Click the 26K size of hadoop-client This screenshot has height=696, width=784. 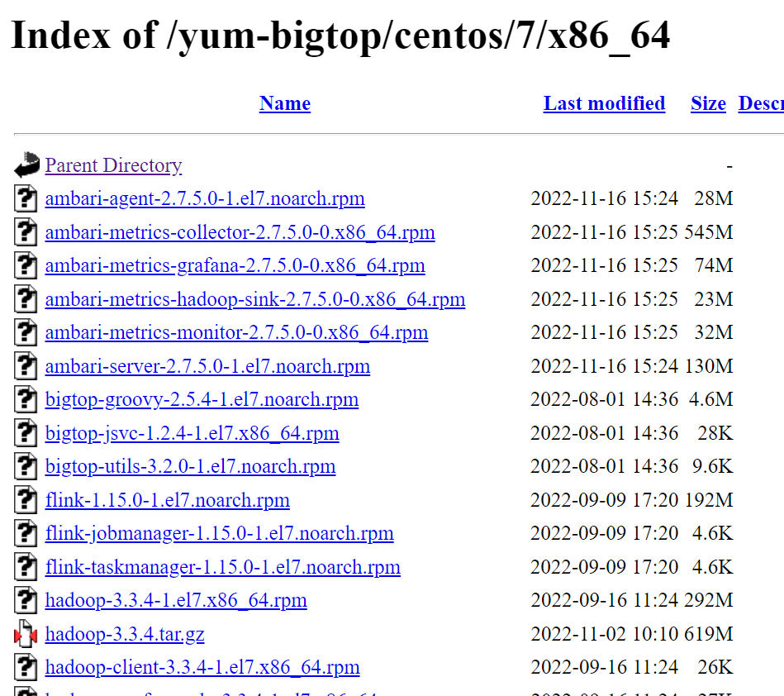pos(715,667)
